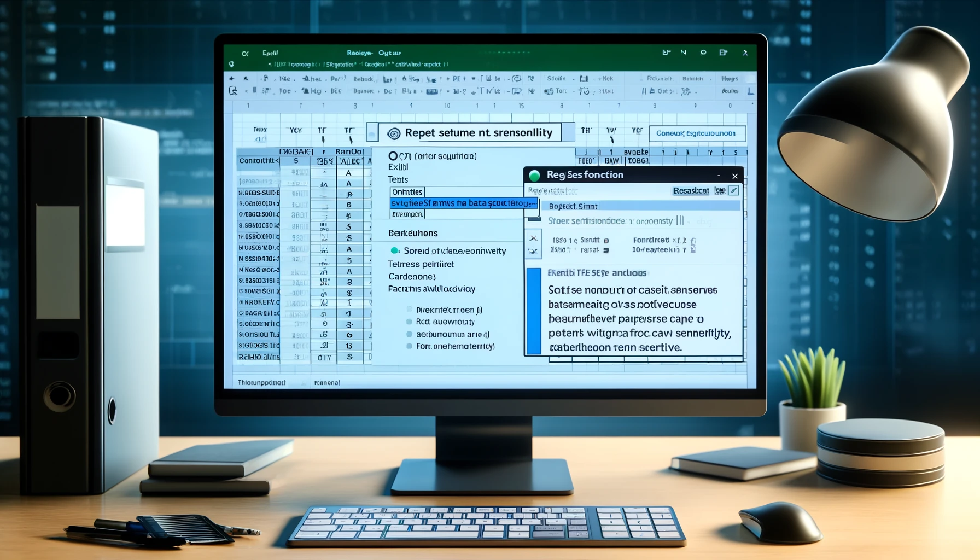Click the search document icon on second ribbon row

(x=233, y=91)
